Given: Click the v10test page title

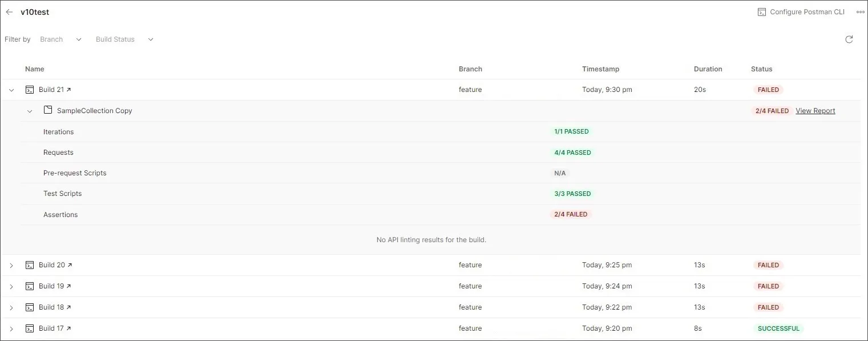Looking at the screenshot, I should 35,12.
